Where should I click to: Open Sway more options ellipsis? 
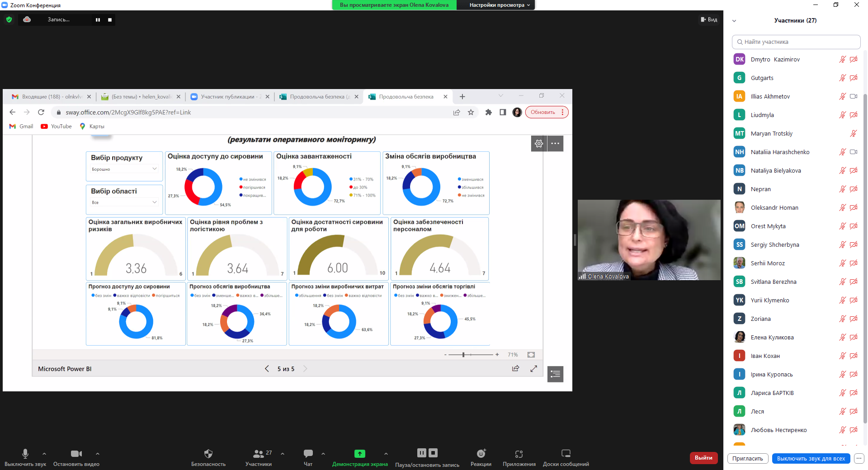(556, 143)
